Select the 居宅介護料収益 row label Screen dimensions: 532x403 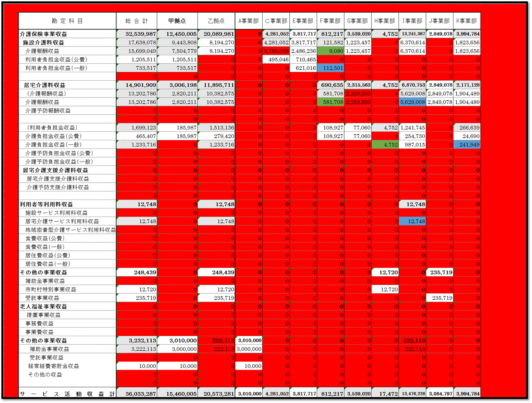coord(45,85)
